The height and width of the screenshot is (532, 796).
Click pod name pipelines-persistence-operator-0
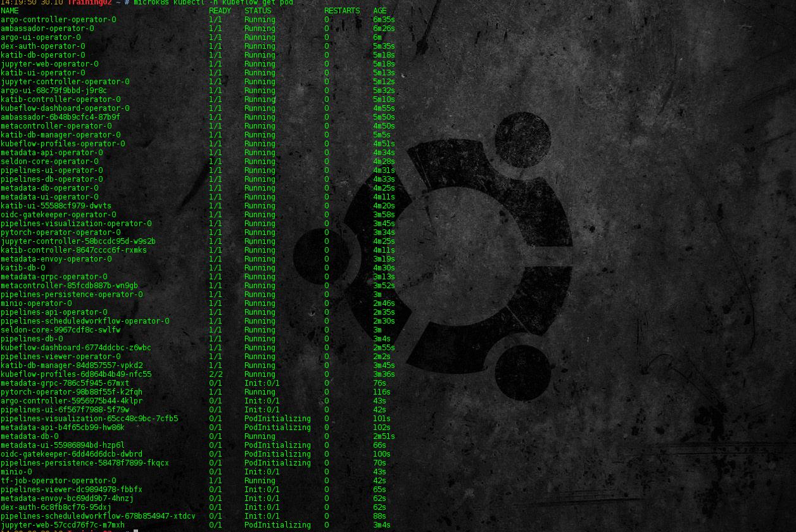coord(72,294)
